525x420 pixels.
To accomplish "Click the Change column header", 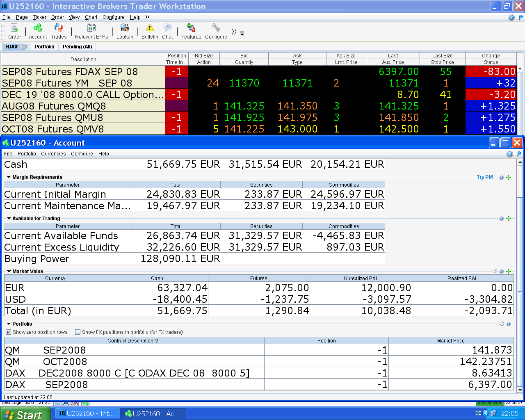I will (x=491, y=56).
